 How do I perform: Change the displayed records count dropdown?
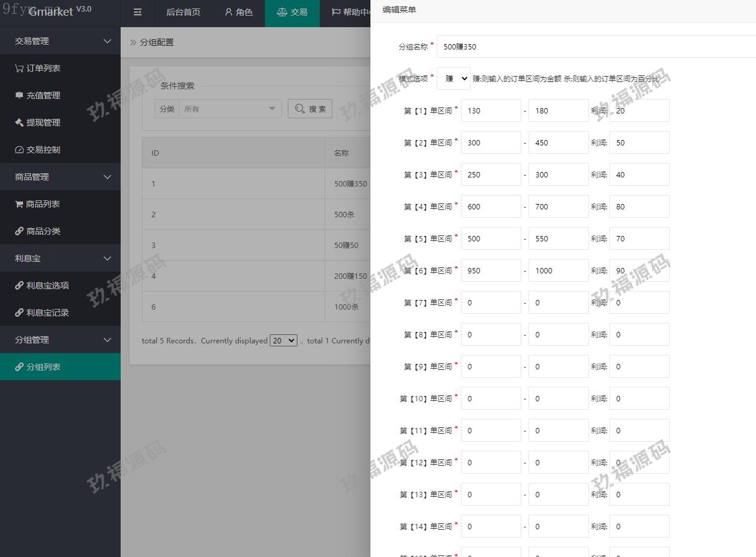click(284, 340)
